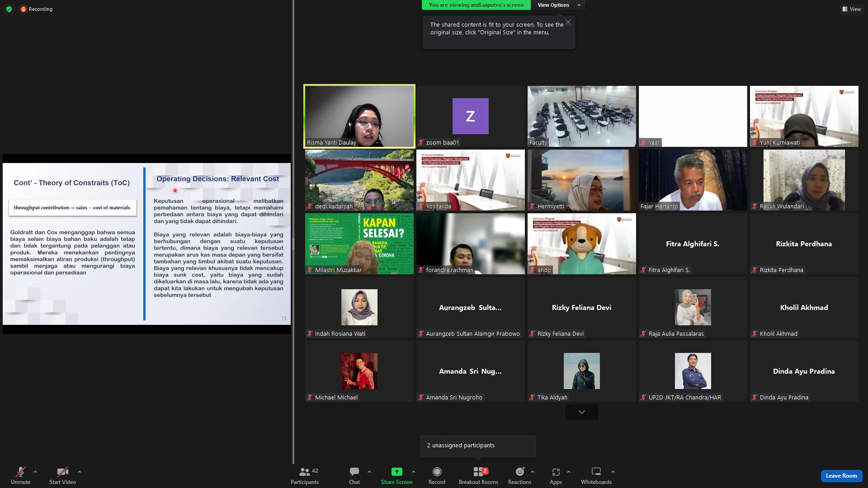The width and height of the screenshot is (868, 488).
Task: Select Yositalida's video tile
Action: click(x=471, y=180)
